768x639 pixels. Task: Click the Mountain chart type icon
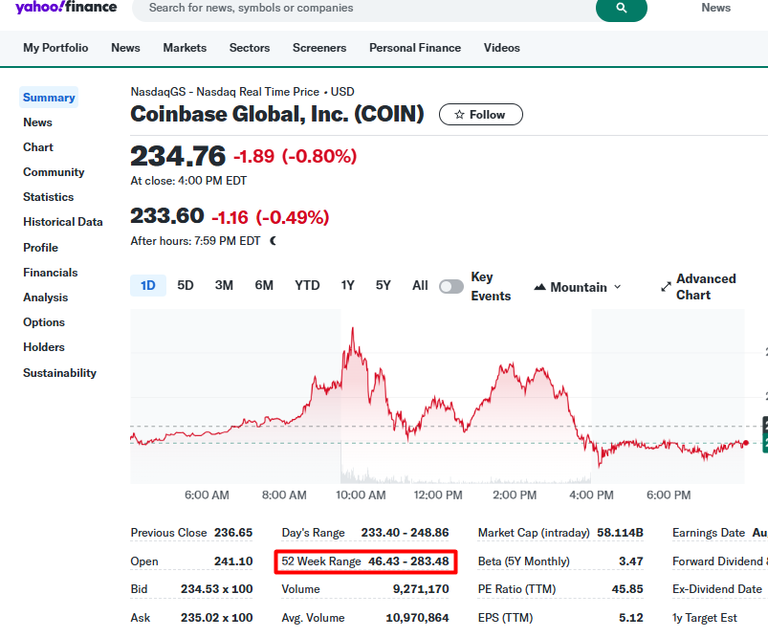[x=540, y=287]
